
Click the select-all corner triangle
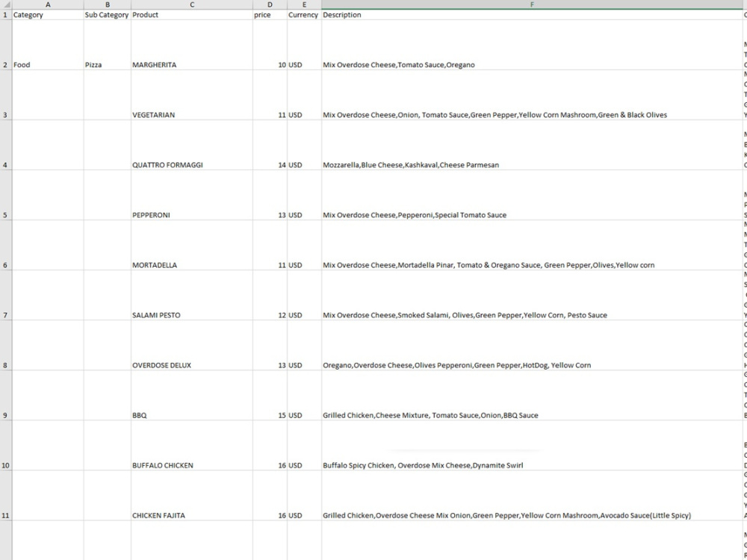click(x=6, y=4)
